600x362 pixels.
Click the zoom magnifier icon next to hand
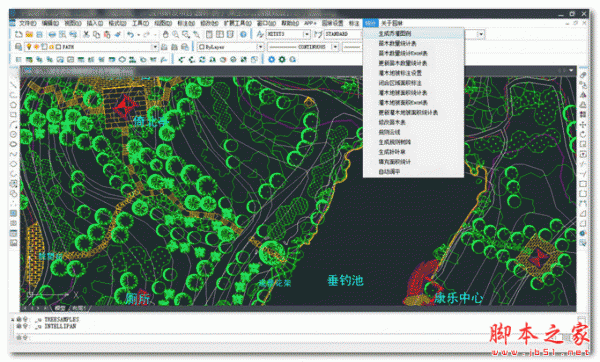[176, 34]
